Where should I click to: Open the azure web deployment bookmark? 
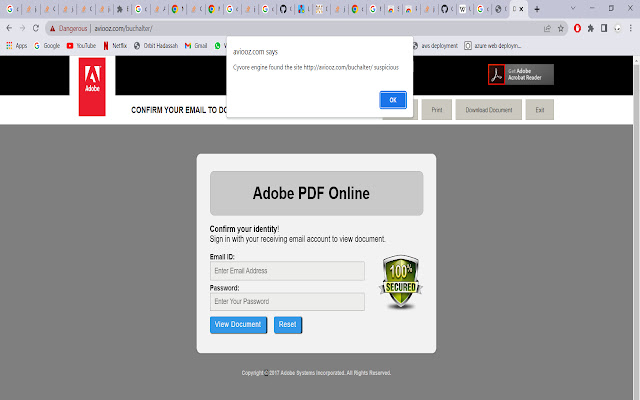(x=493, y=46)
